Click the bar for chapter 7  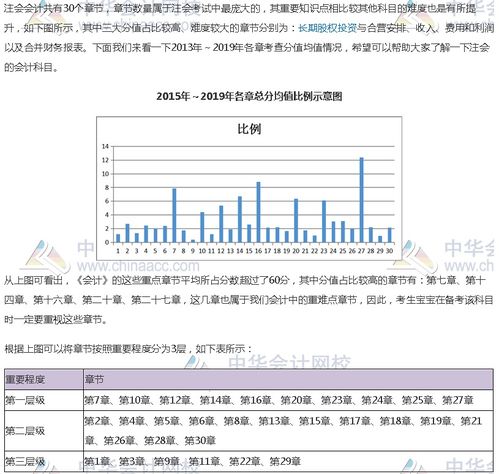174,215
